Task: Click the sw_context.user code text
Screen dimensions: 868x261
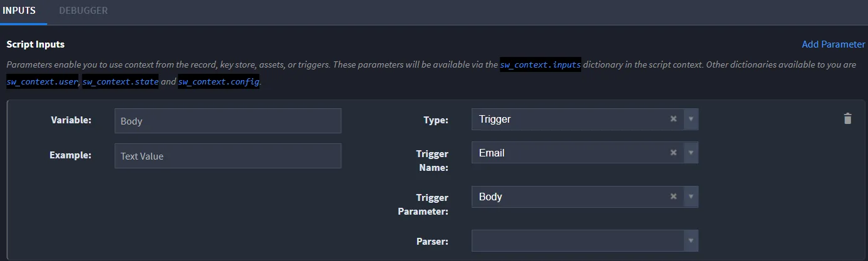Action: tap(43, 83)
